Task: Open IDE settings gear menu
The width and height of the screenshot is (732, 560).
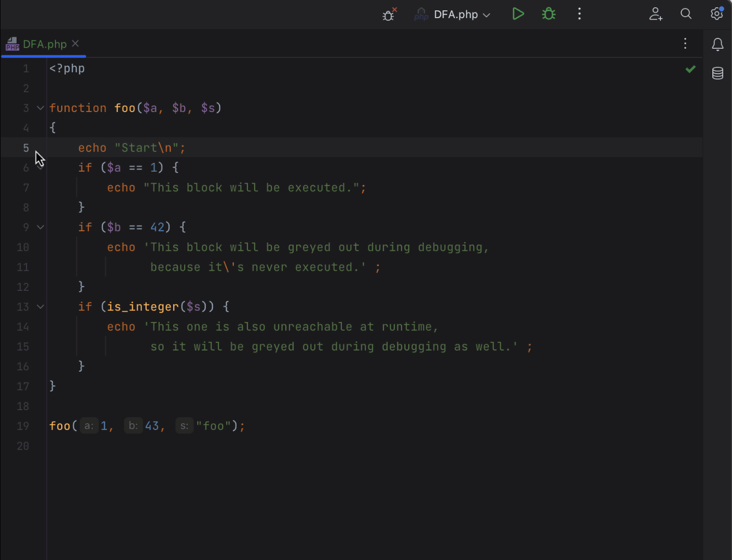Action: [x=716, y=14]
